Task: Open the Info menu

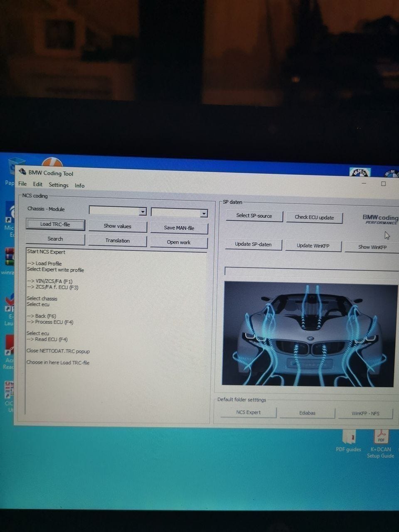Action: pyautogui.click(x=80, y=186)
